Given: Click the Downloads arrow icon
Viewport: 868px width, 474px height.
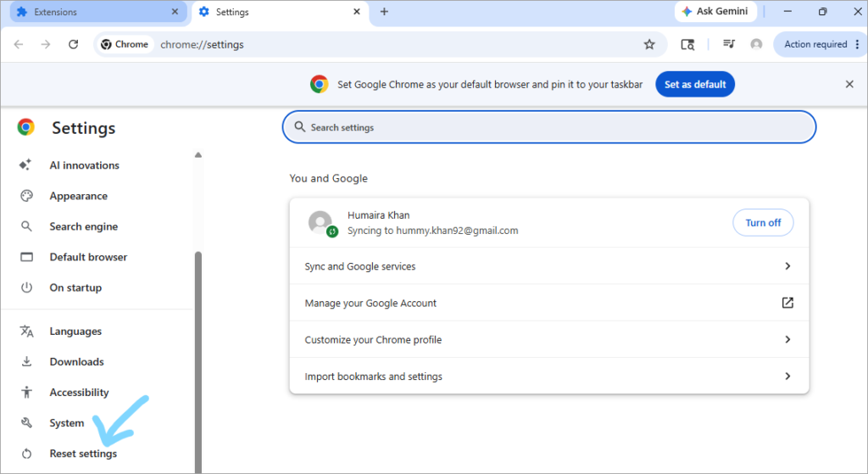Looking at the screenshot, I should pos(26,361).
